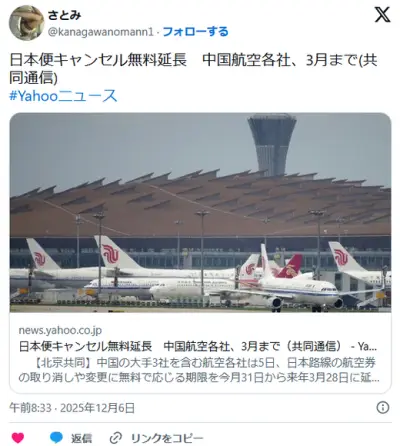The height and width of the screenshot is (446, 400).
Task: Click the chain link copy icon
Action: pyautogui.click(x=116, y=438)
